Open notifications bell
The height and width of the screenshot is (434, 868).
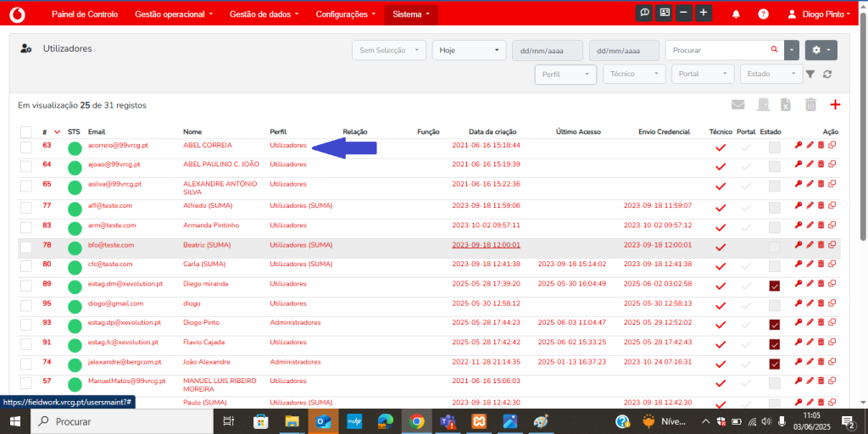(x=736, y=14)
